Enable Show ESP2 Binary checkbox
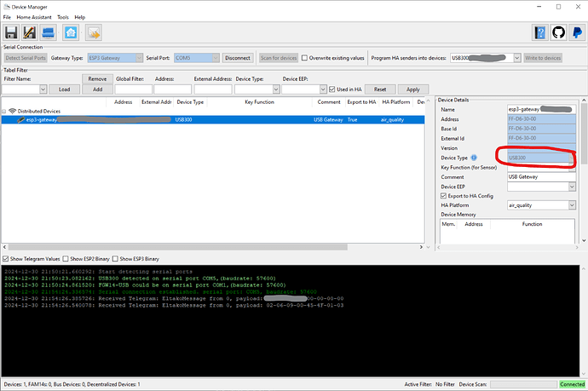 [66, 259]
